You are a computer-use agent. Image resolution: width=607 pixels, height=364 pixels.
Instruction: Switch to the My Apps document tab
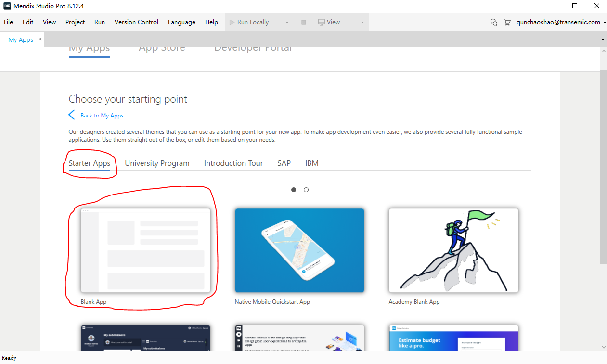click(x=21, y=39)
